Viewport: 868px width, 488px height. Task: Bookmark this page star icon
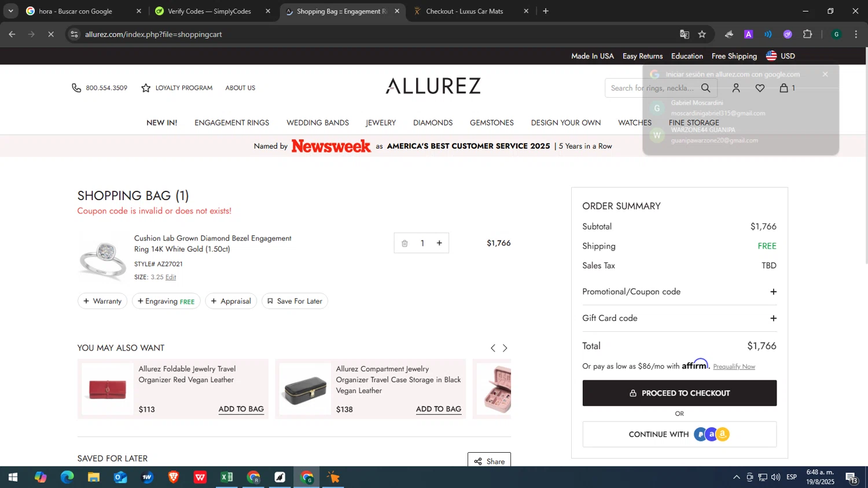click(x=702, y=34)
